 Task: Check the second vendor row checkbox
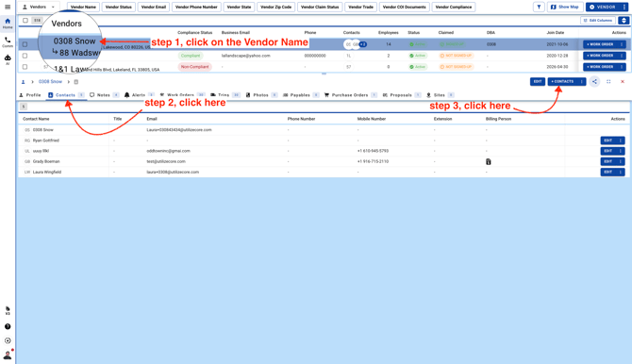pos(25,56)
